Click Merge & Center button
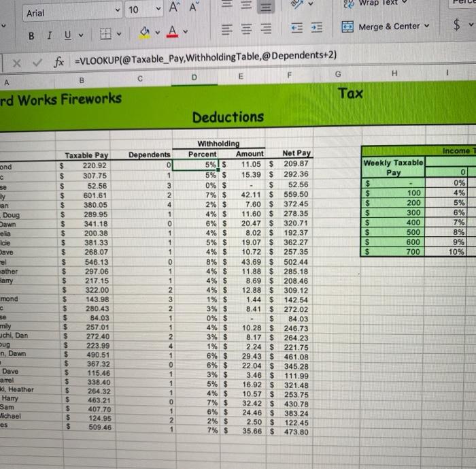This screenshot has height=469, width=476. click(382, 27)
